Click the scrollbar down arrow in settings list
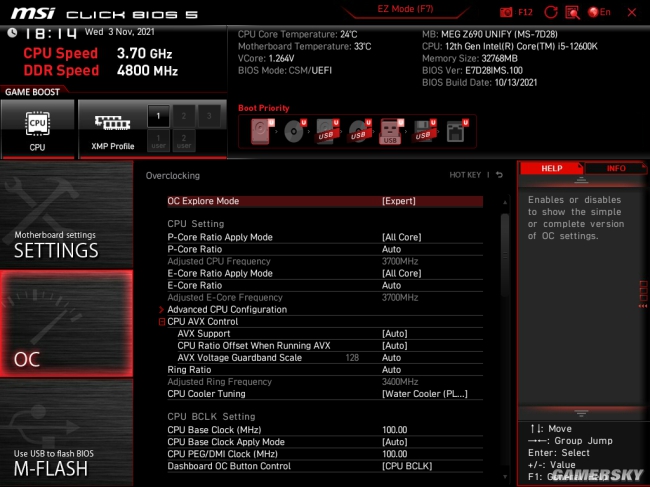Viewport: 650px width, 487px height. point(505,477)
